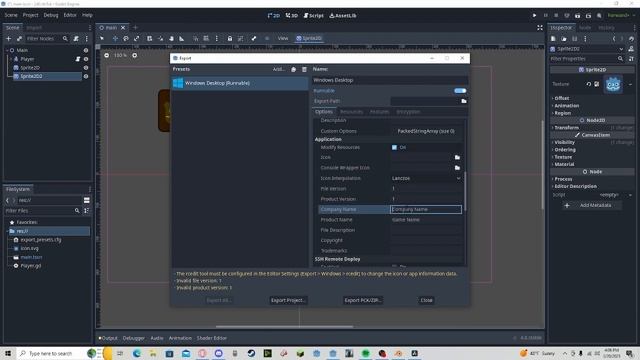Image resolution: width=640 pixels, height=360 pixels.
Task: Click Add preset button in Export dialog
Action: (x=279, y=69)
